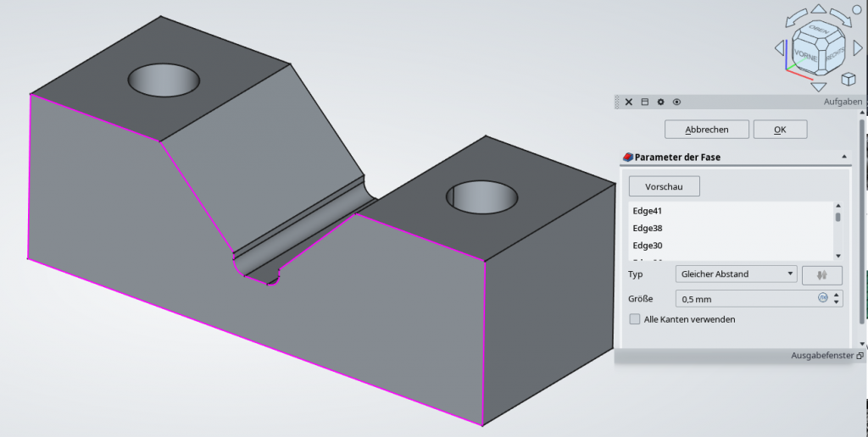Click the gear icon in Aufgaben panel header
The image size is (868, 437).
pos(660,102)
